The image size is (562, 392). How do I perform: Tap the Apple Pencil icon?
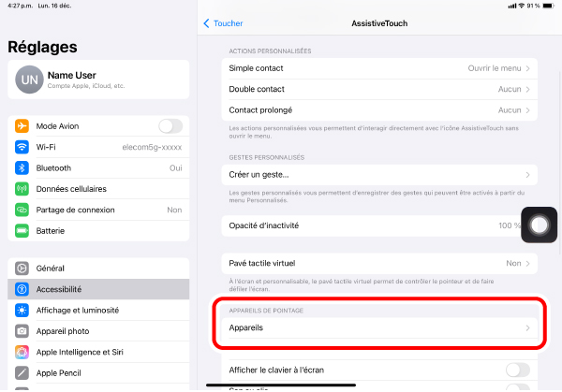pos(22,372)
